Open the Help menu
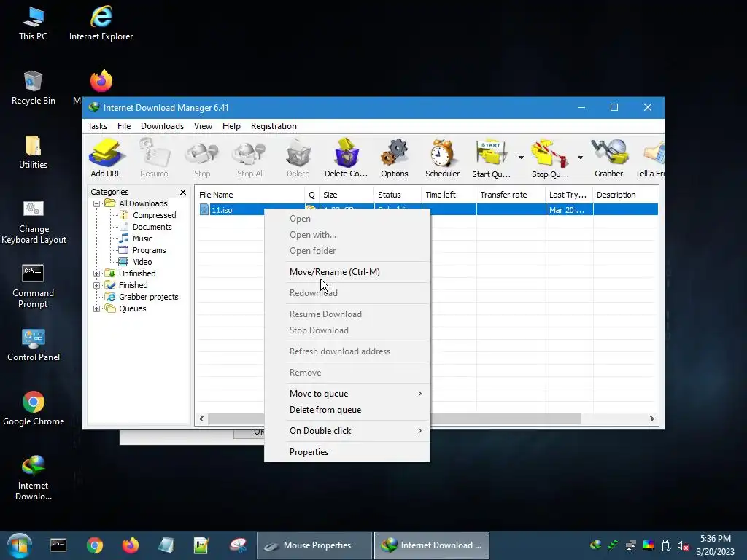747x560 pixels. point(231,126)
